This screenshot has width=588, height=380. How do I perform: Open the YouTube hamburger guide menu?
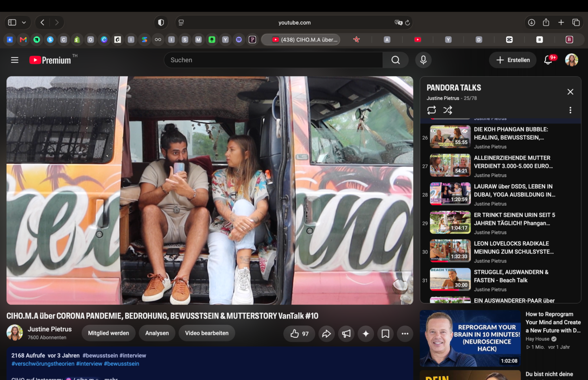[x=15, y=60]
